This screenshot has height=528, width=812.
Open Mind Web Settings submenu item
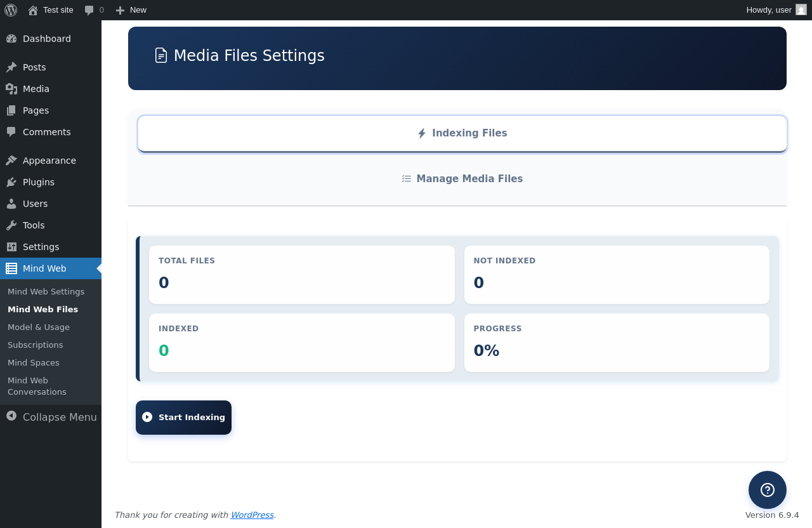tap(46, 292)
